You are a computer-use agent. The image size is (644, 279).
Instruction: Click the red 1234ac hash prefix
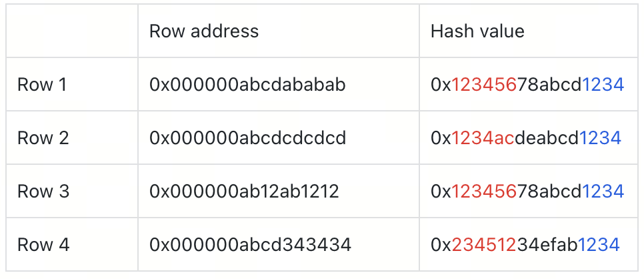[483, 138]
